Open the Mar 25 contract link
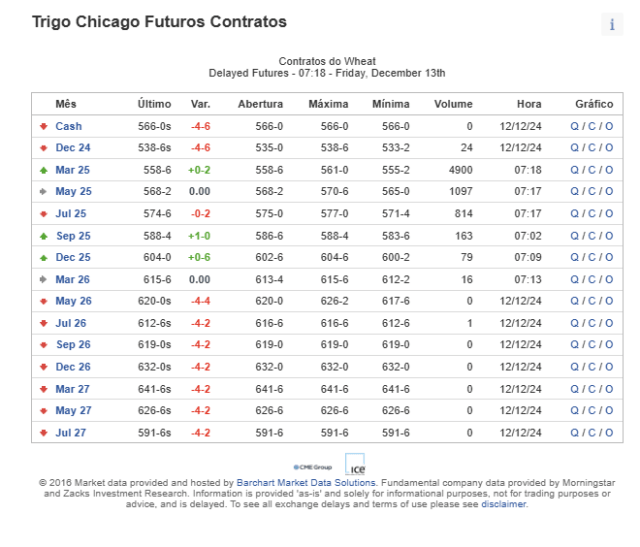 click(73, 170)
